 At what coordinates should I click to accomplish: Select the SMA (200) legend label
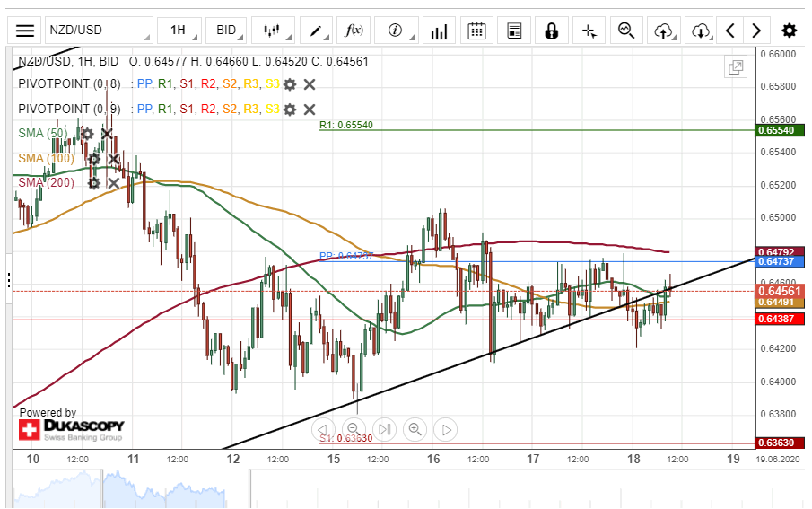(46, 182)
